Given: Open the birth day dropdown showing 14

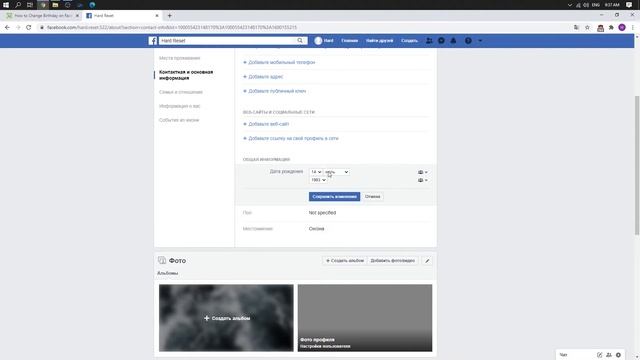Looking at the screenshot, I should pos(316,172).
